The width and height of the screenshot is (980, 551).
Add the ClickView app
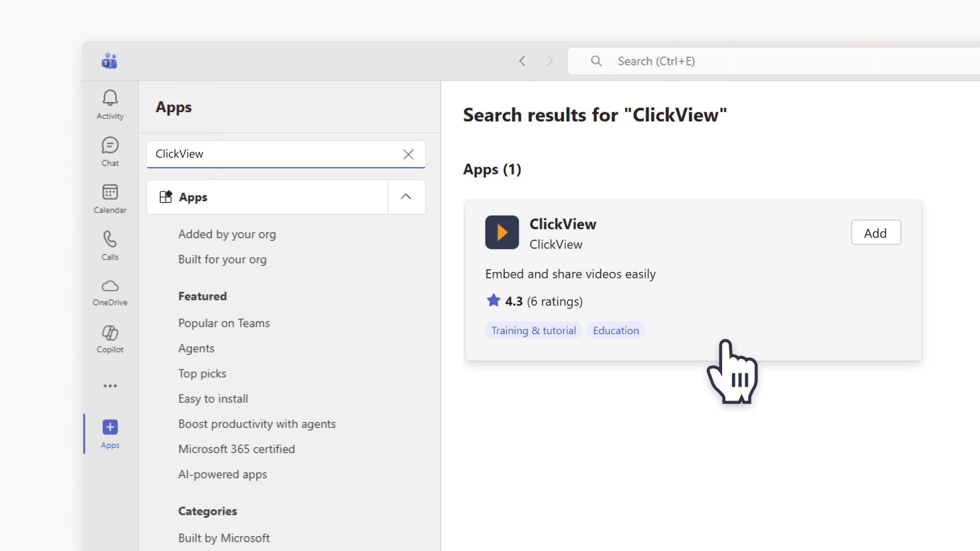pyautogui.click(x=875, y=232)
